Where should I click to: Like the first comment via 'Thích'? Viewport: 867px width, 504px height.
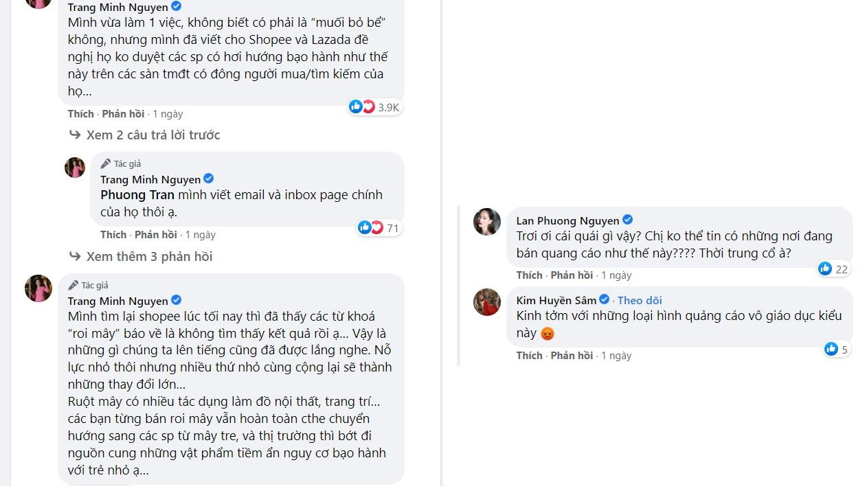click(80, 113)
